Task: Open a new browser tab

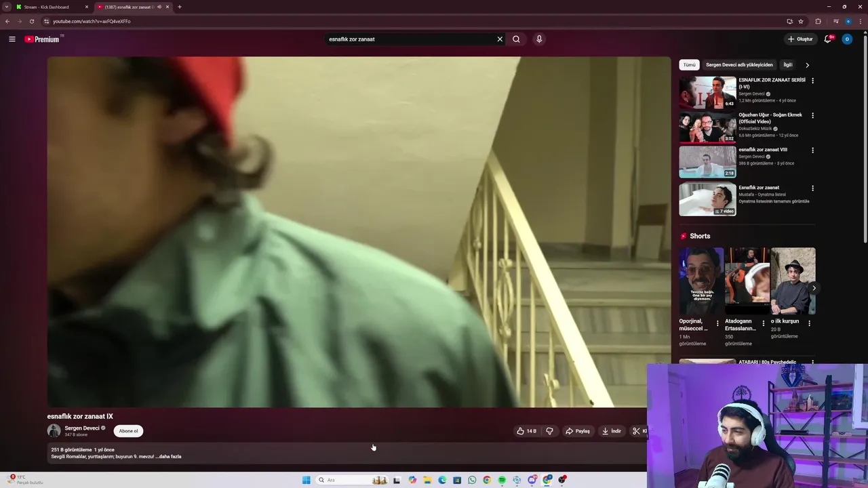Action: click(x=179, y=7)
